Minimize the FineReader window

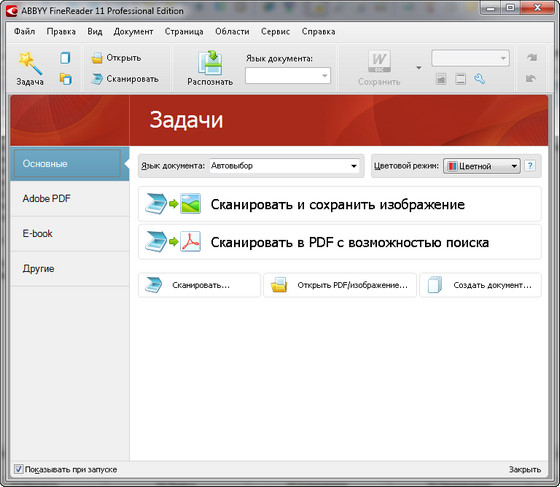(x=491, y=8)
